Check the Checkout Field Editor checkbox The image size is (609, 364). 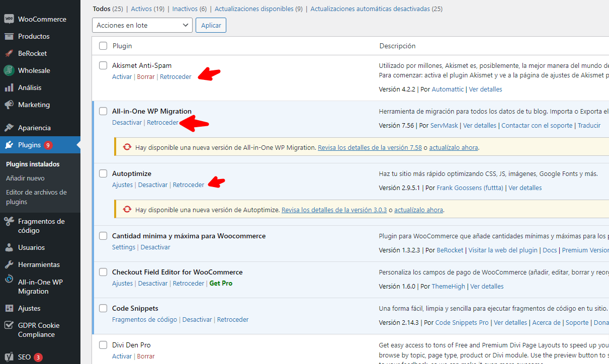click(103, 272)
